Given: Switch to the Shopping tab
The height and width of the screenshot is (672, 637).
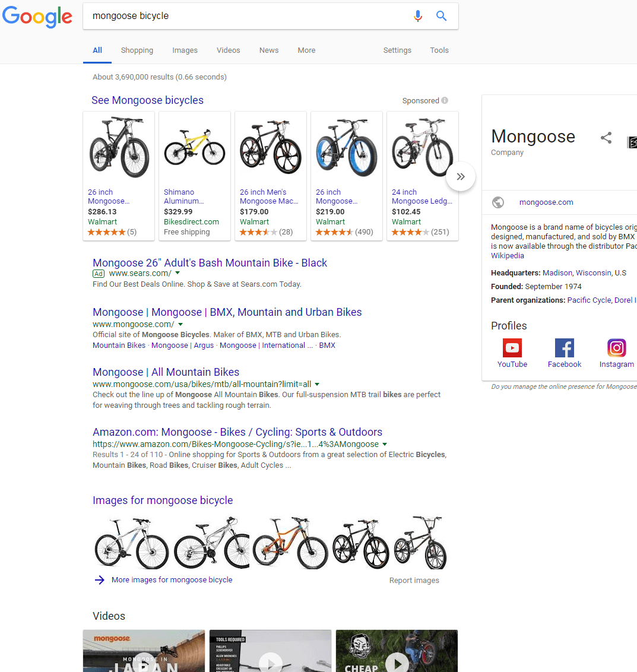Looking at the screenshot, I should pos(137,50).
